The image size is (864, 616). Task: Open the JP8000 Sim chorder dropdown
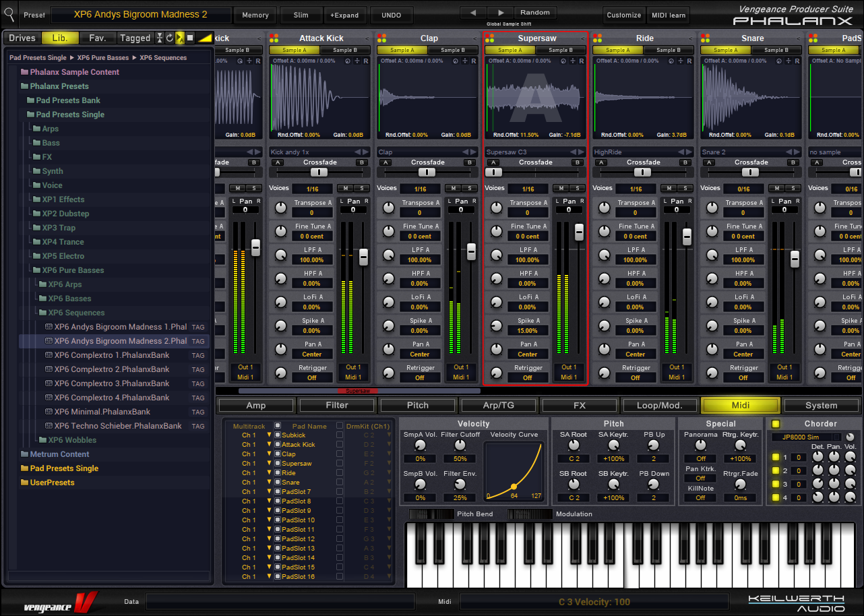pos(807,437)
